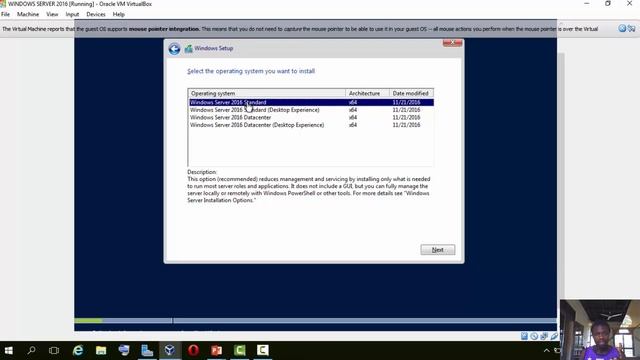This screenshot has width=640, height=360.
Task: Click x64 architecture in Datacenter (Desktop Experience) row
Action: (353, 125)
